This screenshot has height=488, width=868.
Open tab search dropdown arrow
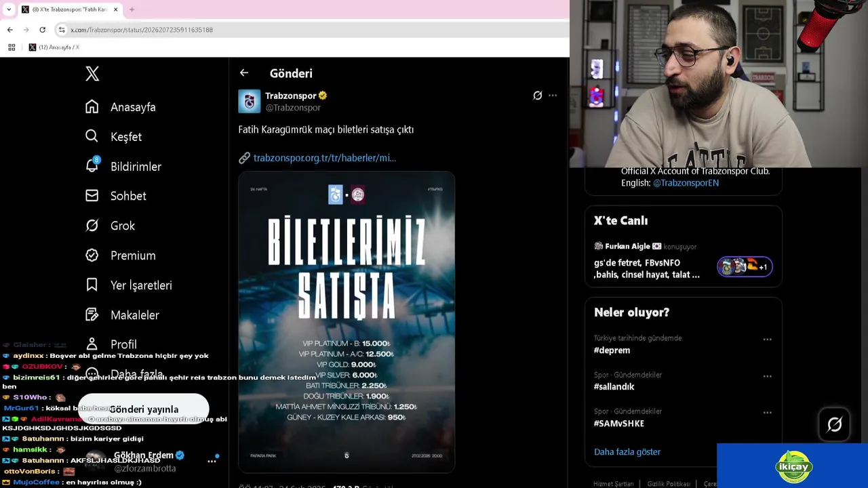(x=9, y=9)
